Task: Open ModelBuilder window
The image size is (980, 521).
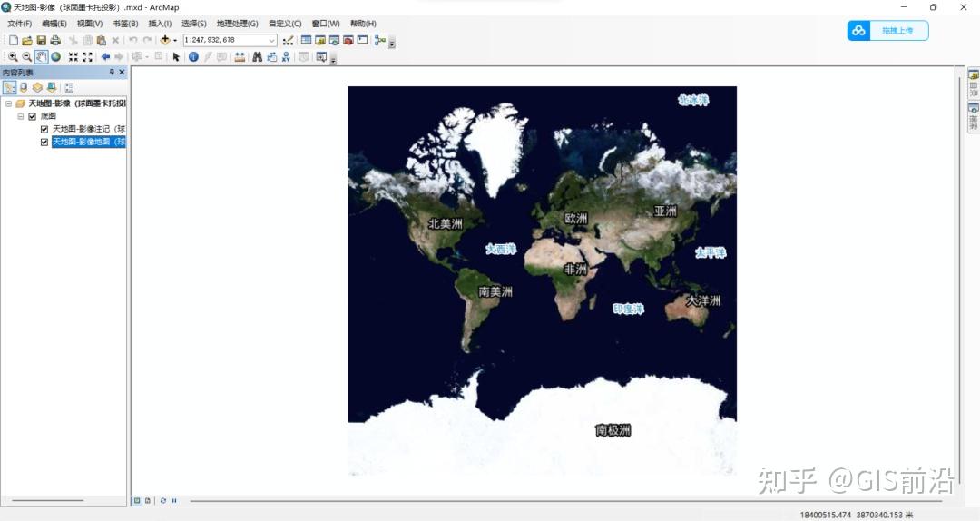Action: 379,41
